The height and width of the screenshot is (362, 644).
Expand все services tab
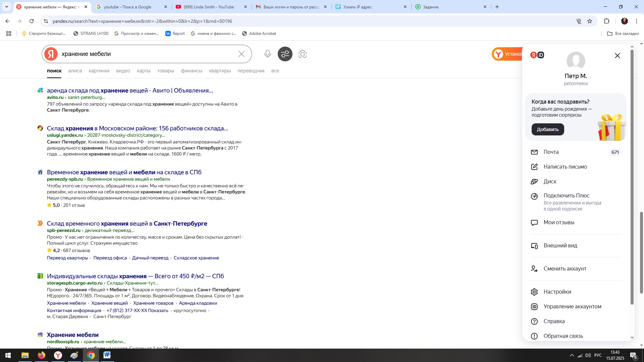[275, 71]
